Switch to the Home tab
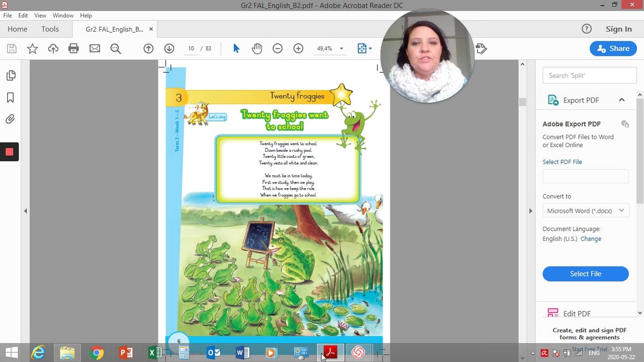 (18, 29)
